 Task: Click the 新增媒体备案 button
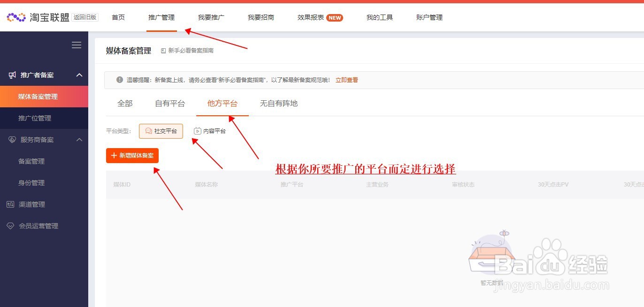132,155
